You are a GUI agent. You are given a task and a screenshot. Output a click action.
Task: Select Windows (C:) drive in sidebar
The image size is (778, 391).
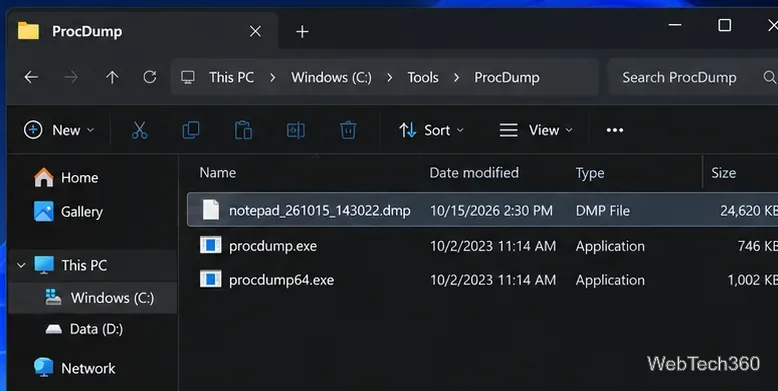pos(93,298)
